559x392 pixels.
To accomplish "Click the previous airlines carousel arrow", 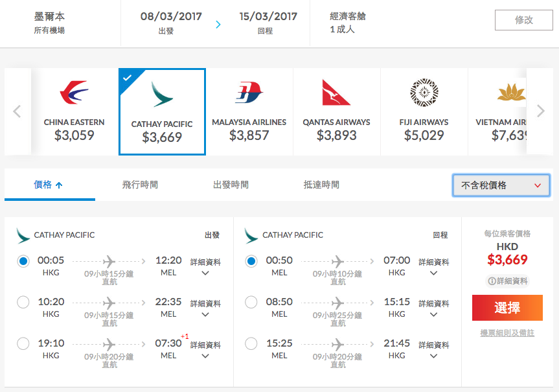I will 17,111.
